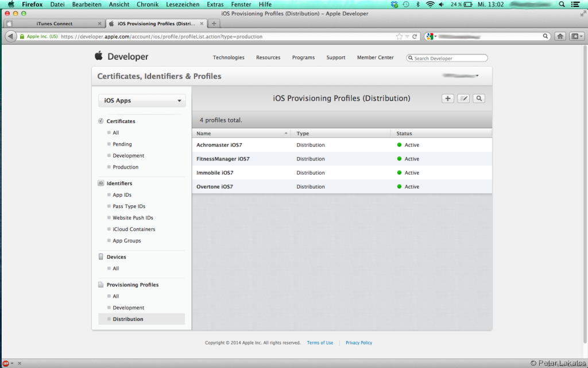This screenshot has height=368, width=588.
Task: Open the macOS Apple menu
Action: [11, 5]
